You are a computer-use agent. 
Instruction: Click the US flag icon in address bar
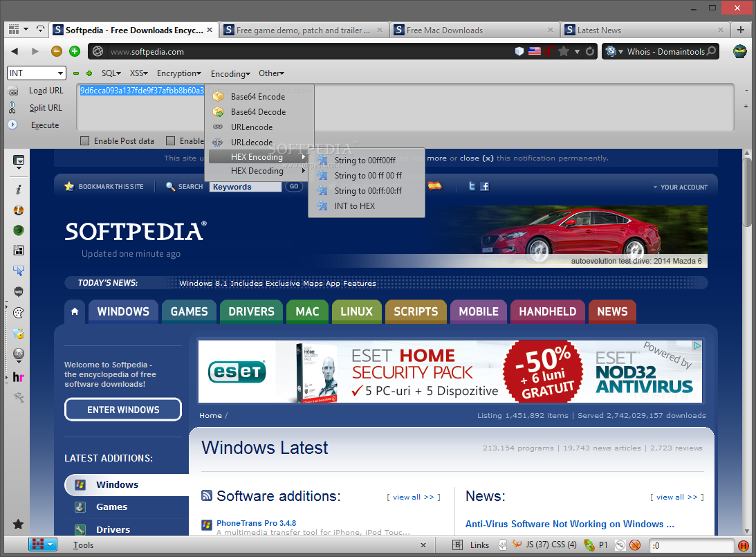(535, 51)
